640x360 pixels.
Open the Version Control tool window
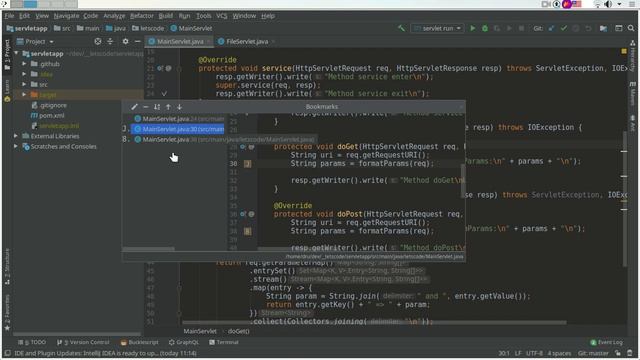coord(83,342)
